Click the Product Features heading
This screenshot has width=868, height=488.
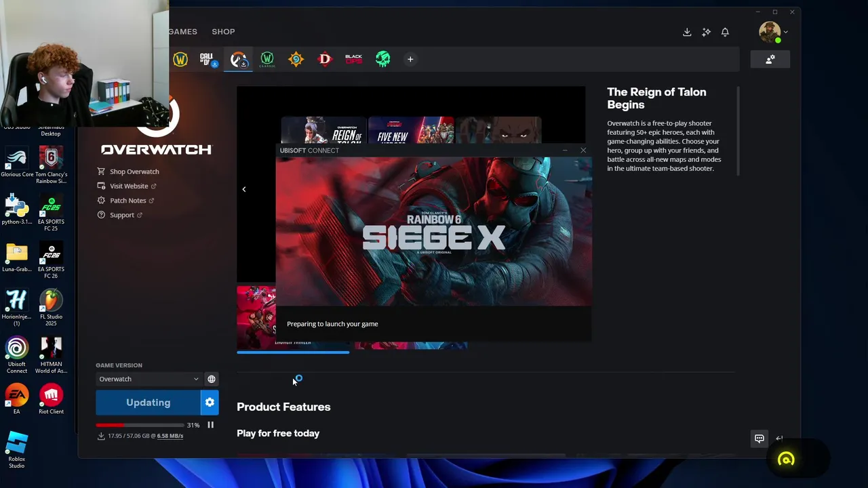tap(283, 407)
